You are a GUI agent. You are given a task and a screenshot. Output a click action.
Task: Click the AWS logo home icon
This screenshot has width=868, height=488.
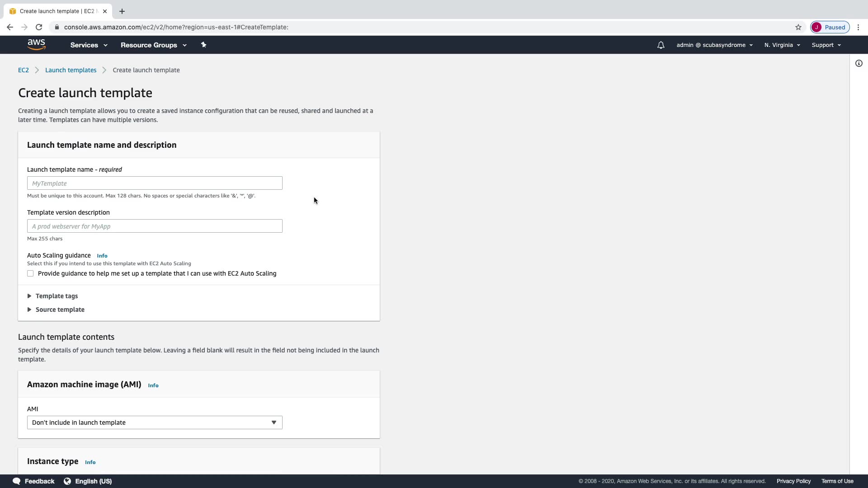(36, 44)
